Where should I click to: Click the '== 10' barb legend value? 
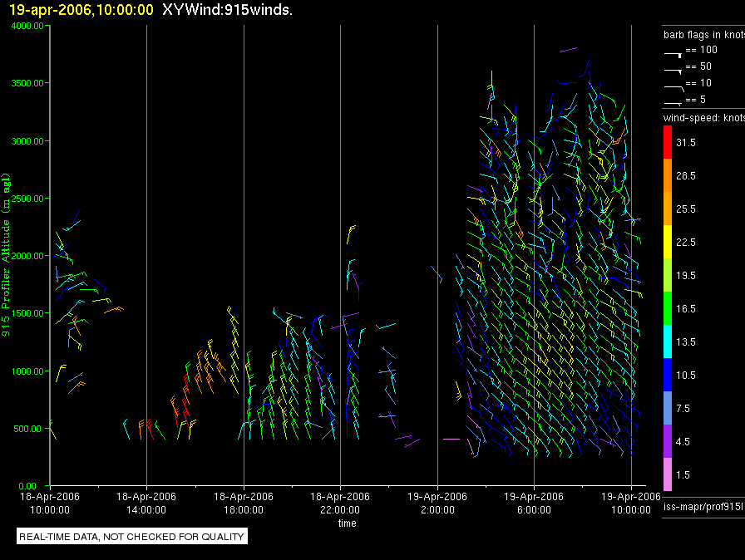click(699, 83)
